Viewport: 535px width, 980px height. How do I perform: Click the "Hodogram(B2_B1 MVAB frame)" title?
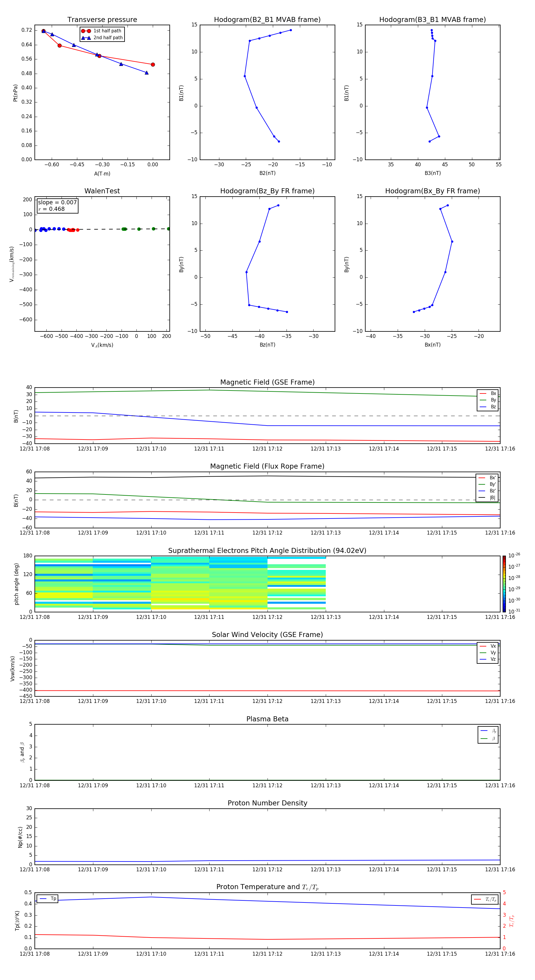click(267, 20)
